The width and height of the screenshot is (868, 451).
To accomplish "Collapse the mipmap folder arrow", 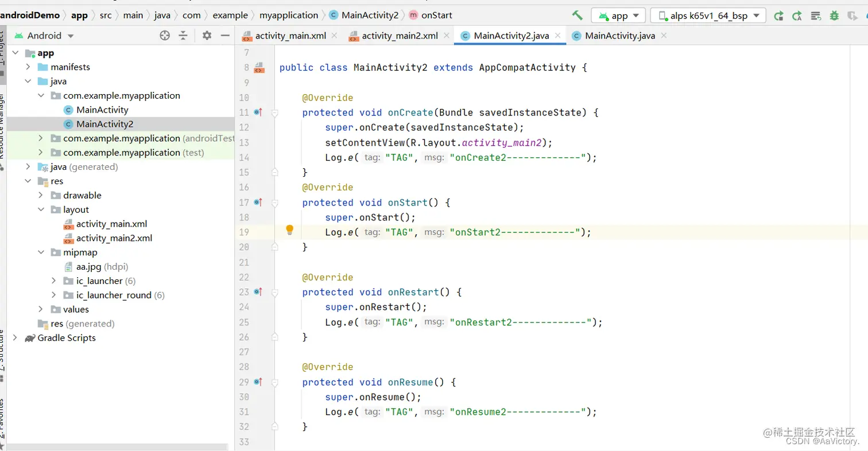I will tap(41, 252).
